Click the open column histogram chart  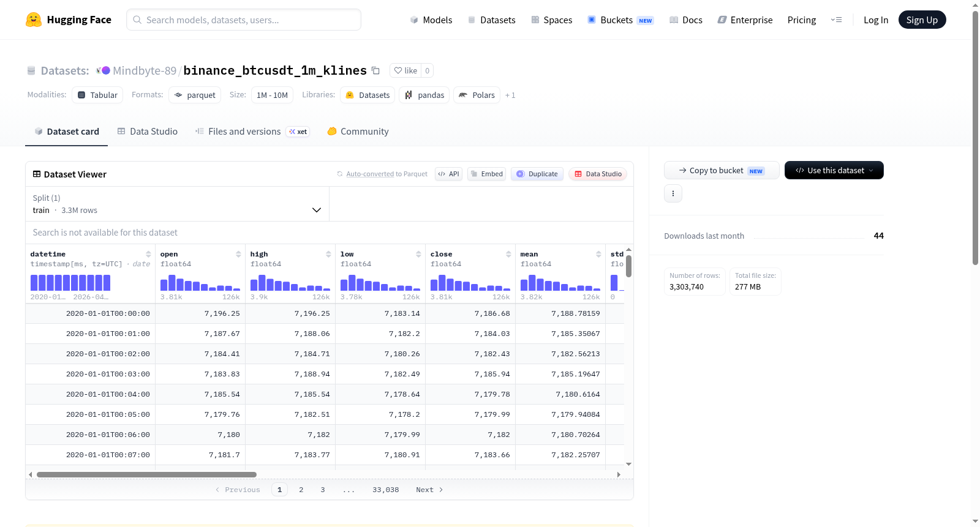(x=200, y=282)
